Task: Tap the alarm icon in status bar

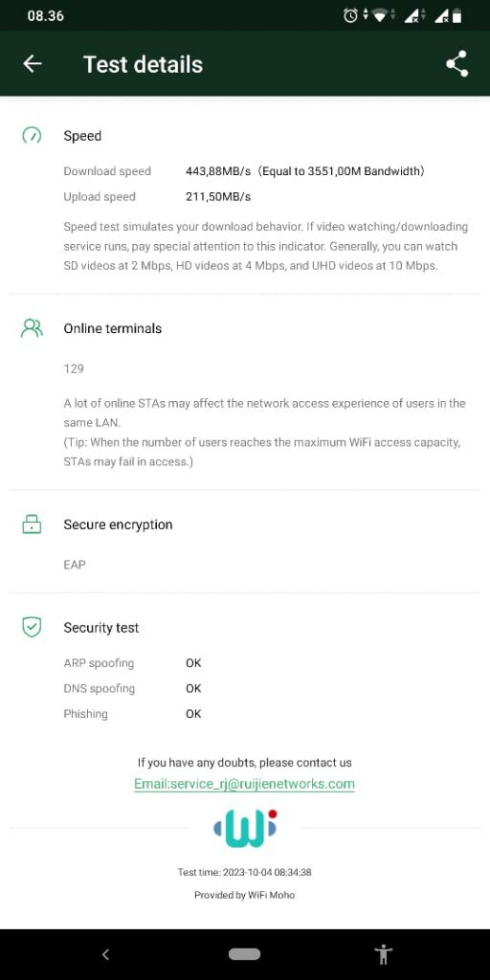Action: coord(350,15)
